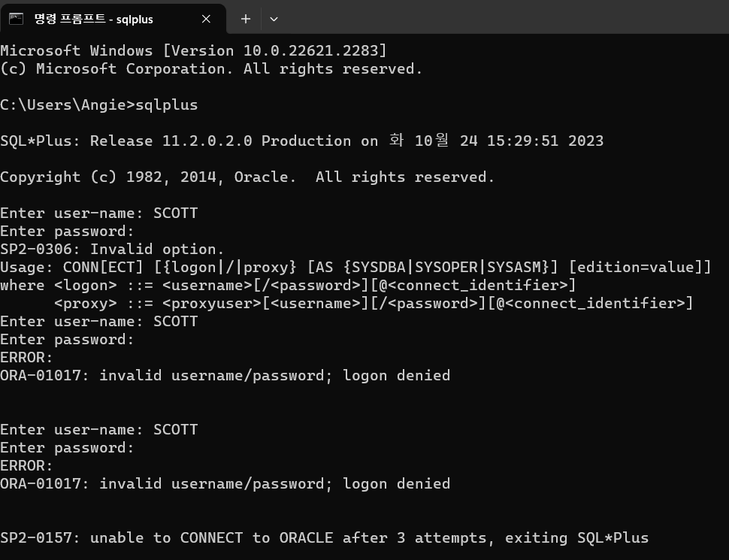Click the Oracle copyright notice line
This screenshot has height=560, width=729.
(x=247, y=177)
